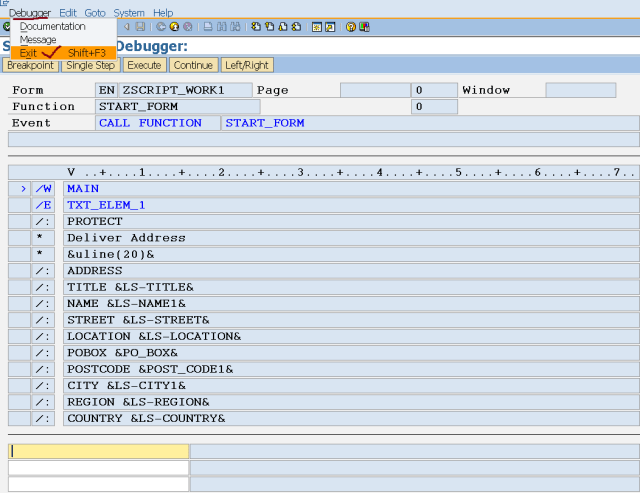Viewport: 640px width, 493px height.
Task: Click the Save icon in the toolbar
Action: 140,27
